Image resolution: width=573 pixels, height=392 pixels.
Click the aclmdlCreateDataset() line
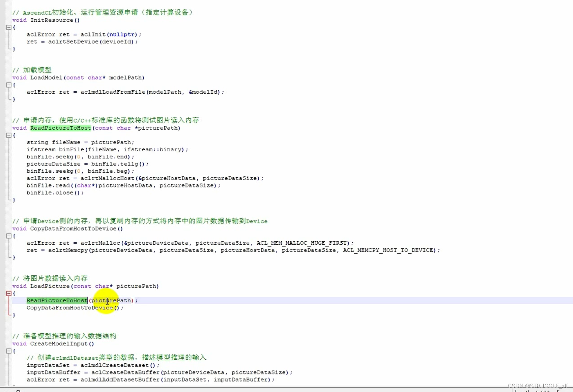93,365
